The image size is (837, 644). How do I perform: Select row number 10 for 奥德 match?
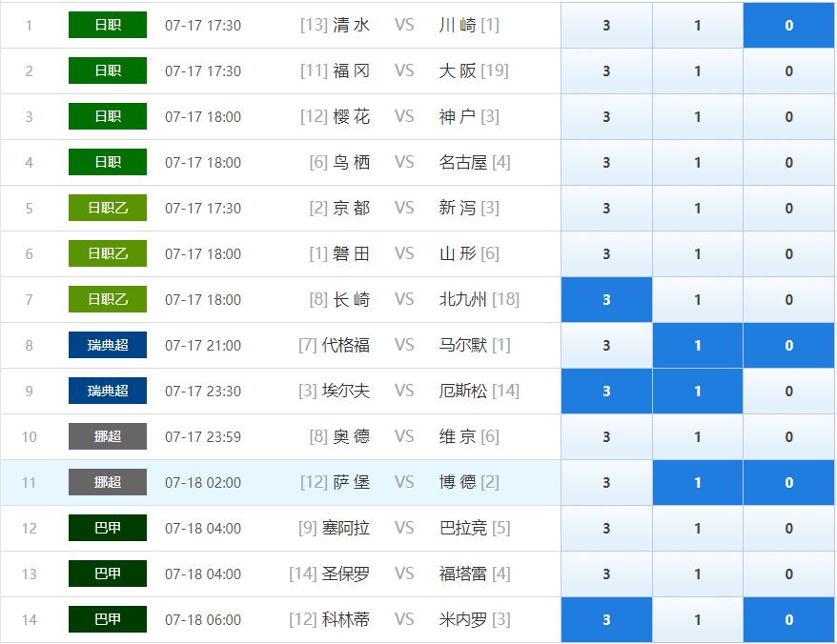(x=30, y=437)
